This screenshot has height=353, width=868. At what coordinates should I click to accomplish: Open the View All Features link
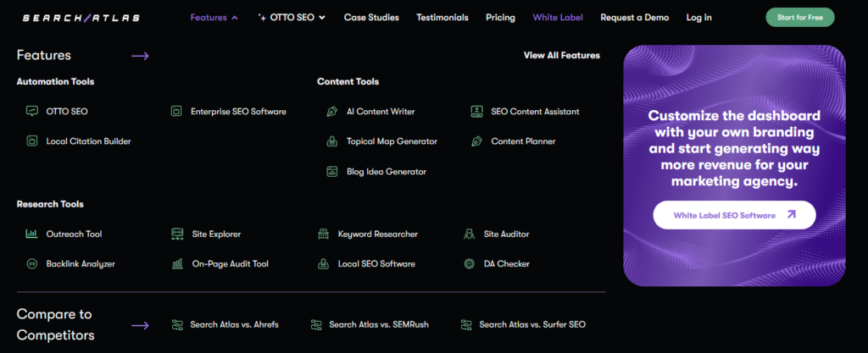click(562, 55)
